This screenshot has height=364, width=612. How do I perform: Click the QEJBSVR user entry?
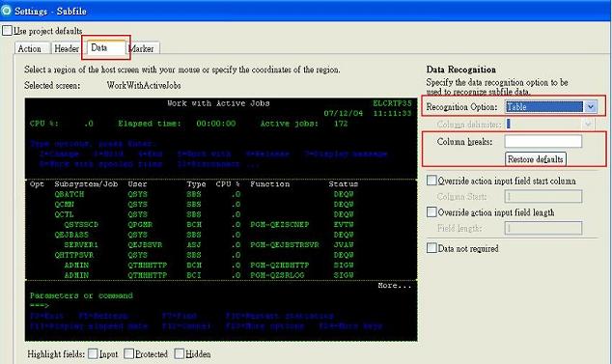coord(145,245)
